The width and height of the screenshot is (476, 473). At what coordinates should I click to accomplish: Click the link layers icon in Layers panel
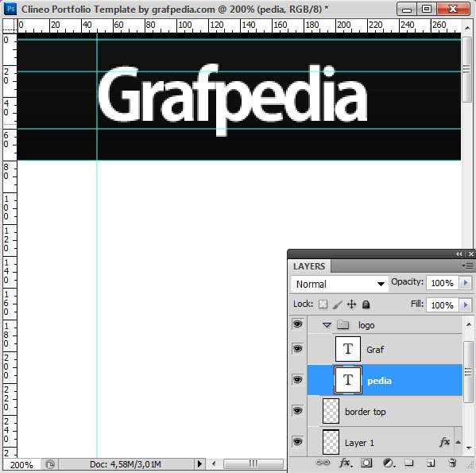coord(323,463)
